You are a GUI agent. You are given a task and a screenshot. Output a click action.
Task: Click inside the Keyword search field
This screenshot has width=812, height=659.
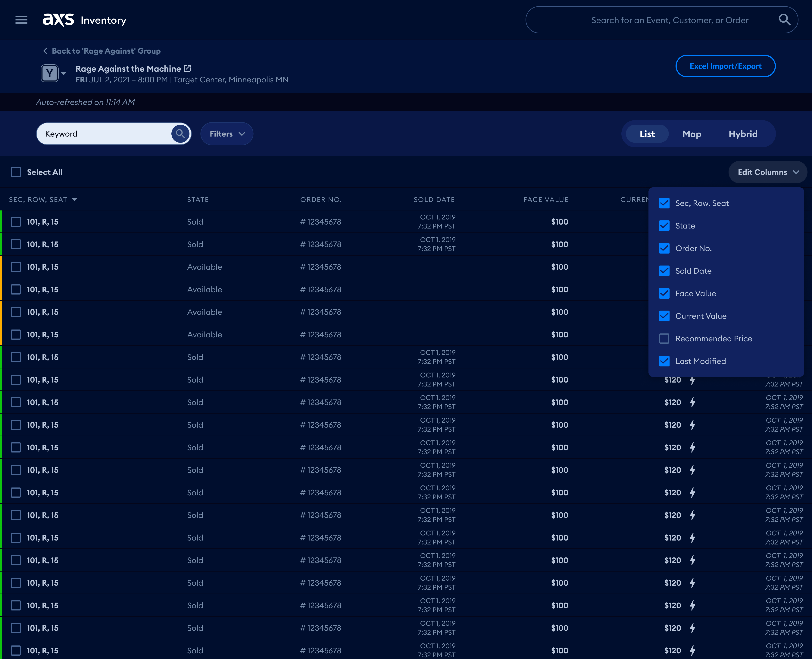click(x=106, y=134)
